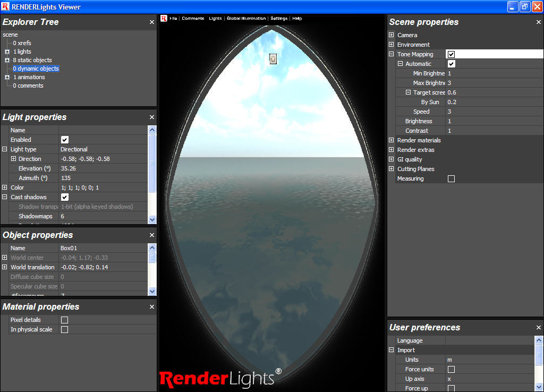The image size is (544, 392).
Task: Close the Explorer Tree panel
Action: coord(151,22)
